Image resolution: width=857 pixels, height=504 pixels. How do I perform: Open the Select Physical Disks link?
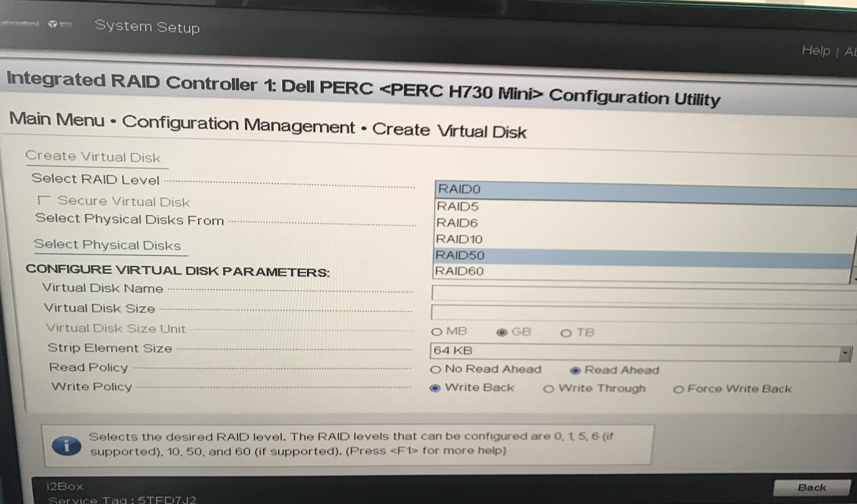tap(107, 245)
